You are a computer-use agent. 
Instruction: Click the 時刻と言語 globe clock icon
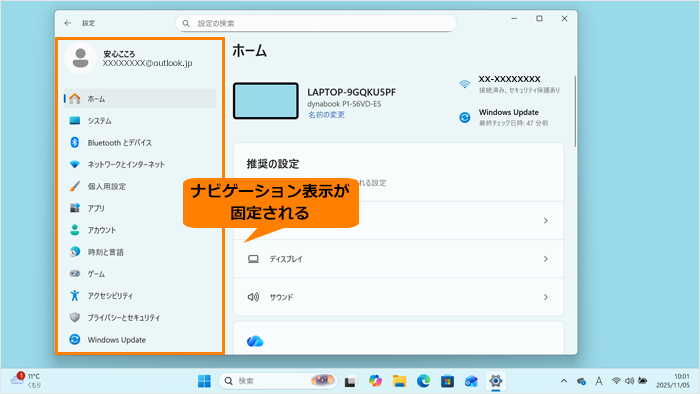point(75,252)
